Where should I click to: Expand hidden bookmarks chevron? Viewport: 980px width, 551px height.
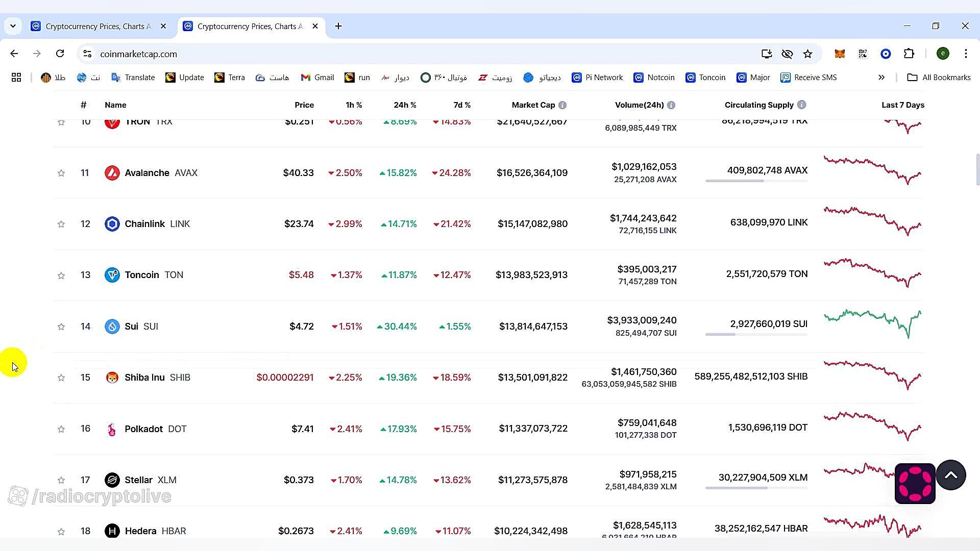(881, 78)
